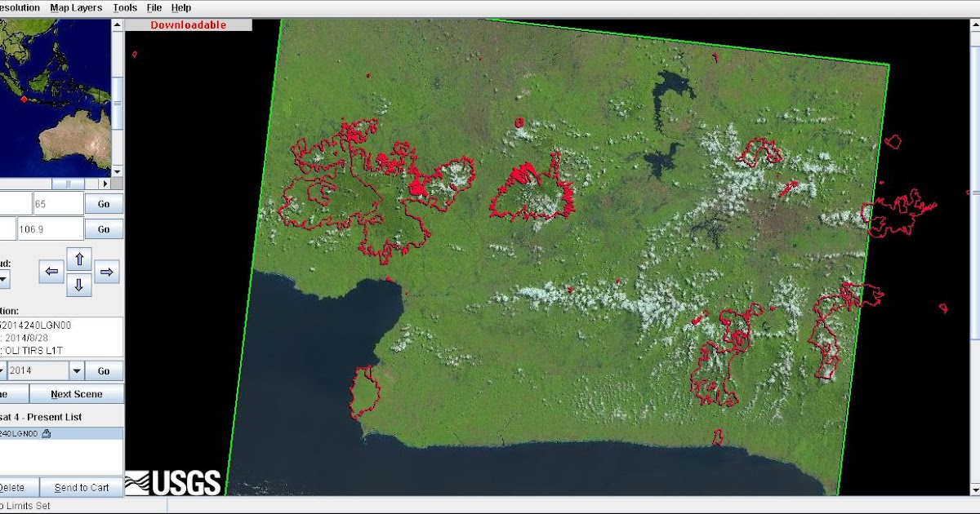
Task: Click Send to Cart
Action: pyautogui.click(x=81, y=487)
